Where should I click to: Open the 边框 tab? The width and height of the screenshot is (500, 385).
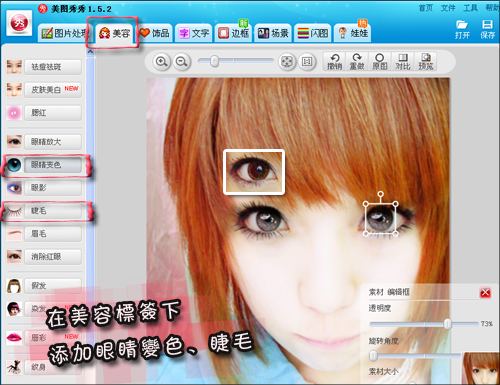point(233,33)
